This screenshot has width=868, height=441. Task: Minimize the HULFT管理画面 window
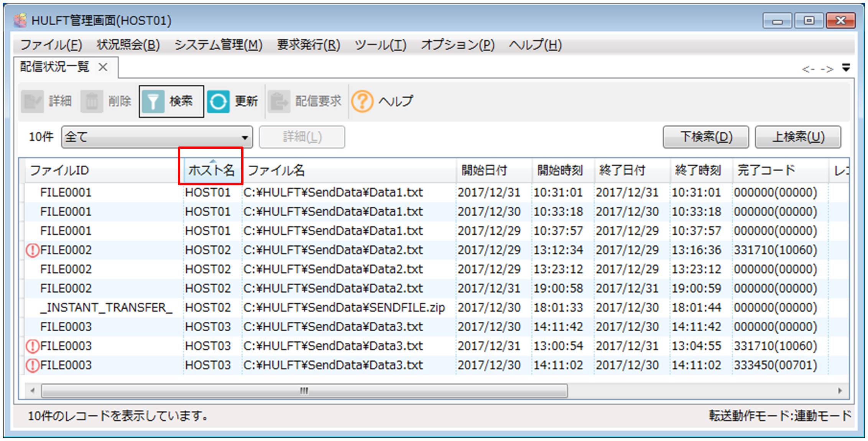[x=777, y=21]
